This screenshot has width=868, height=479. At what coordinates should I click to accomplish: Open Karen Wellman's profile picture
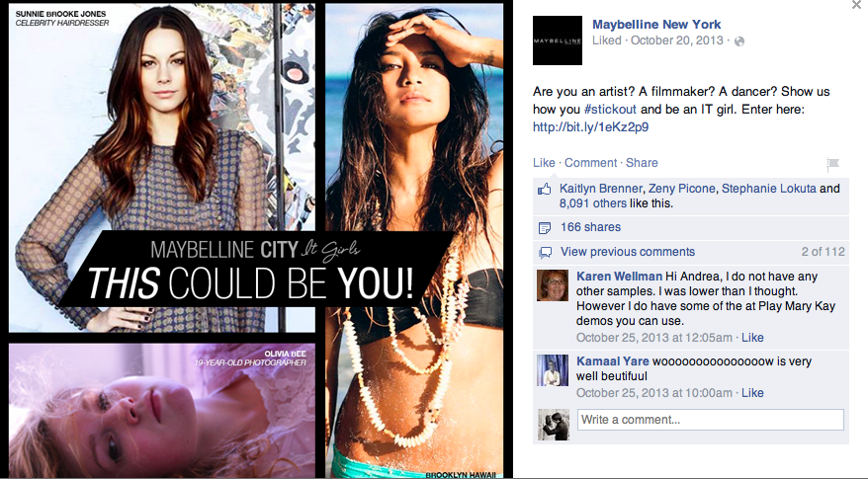553,285
